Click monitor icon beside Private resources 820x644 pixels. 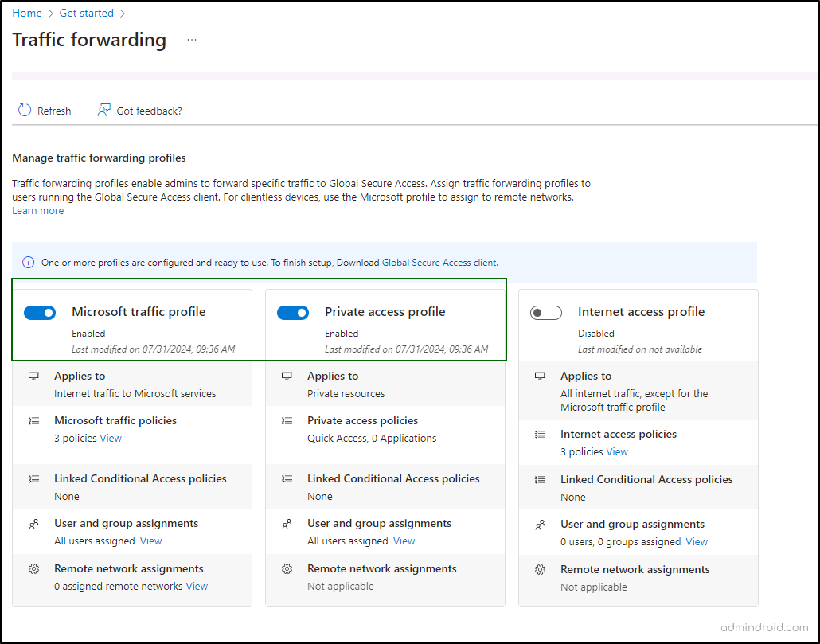(x=287, y=376)
